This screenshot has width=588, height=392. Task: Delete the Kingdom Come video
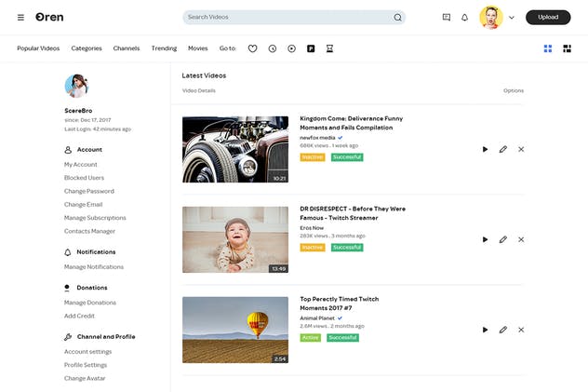521,149
